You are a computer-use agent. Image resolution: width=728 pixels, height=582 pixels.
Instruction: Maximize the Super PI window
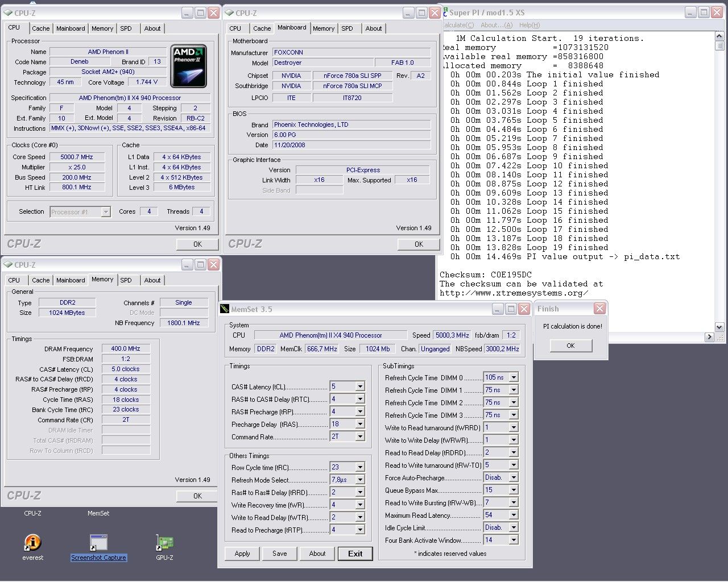tap(704, 13)
